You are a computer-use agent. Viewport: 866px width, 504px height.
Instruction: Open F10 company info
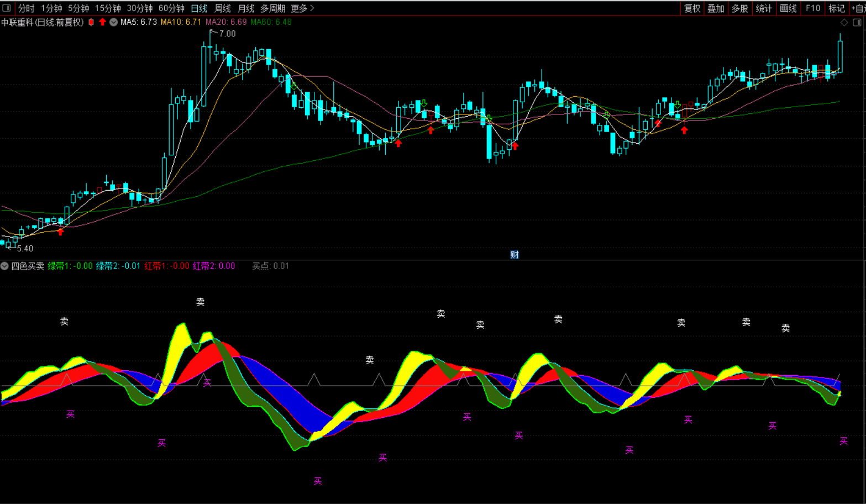(812, 8)
